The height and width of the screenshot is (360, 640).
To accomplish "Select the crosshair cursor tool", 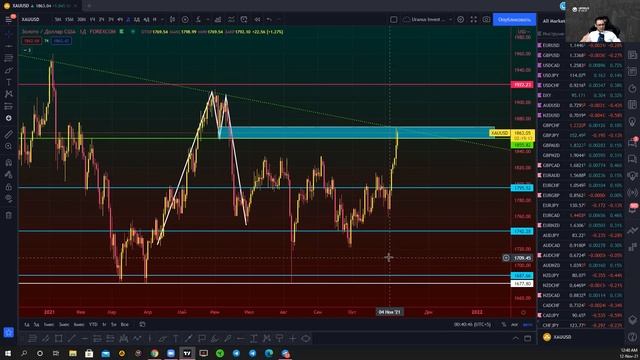I will point(9,34).
